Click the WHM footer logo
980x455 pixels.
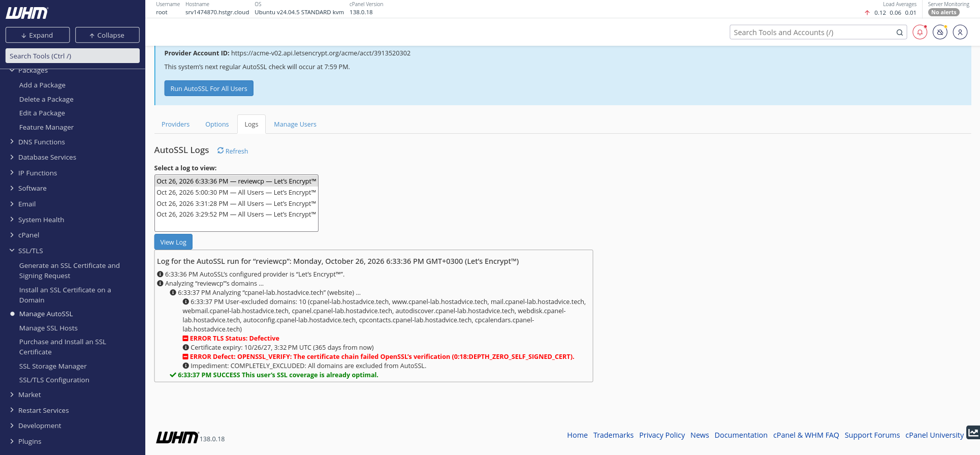coord(177,437)
